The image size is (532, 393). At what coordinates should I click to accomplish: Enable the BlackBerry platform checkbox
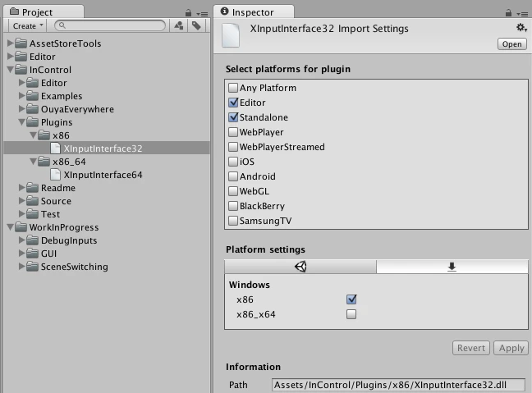click(x=233, y=206)
